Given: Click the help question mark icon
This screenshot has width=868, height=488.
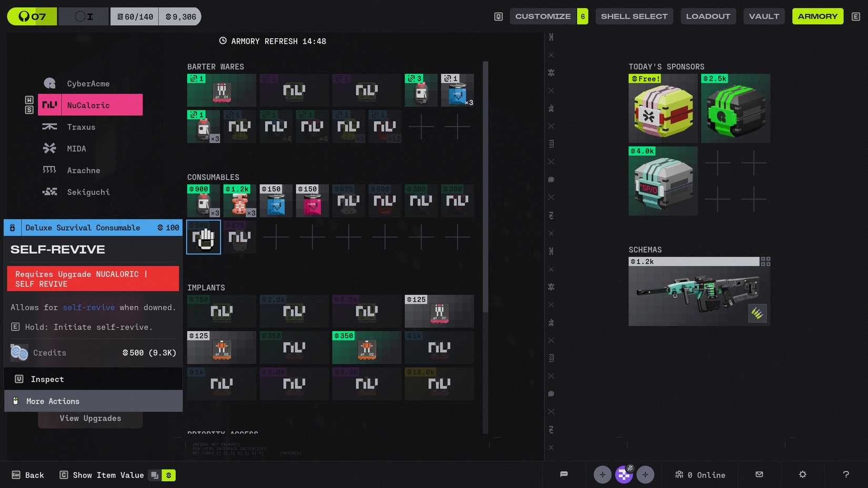Looking at the screenshot, I should pyautogui.click(x=845, y=474).
